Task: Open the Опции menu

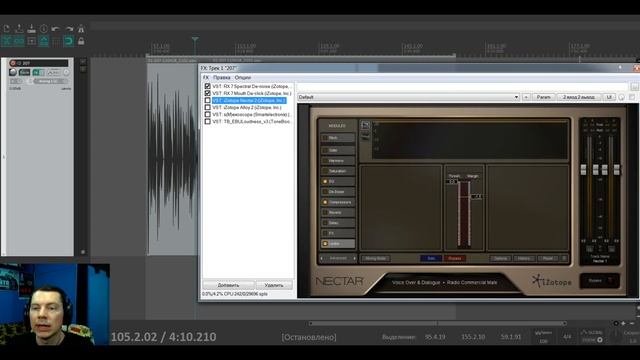Action: [x=243, y=78]
